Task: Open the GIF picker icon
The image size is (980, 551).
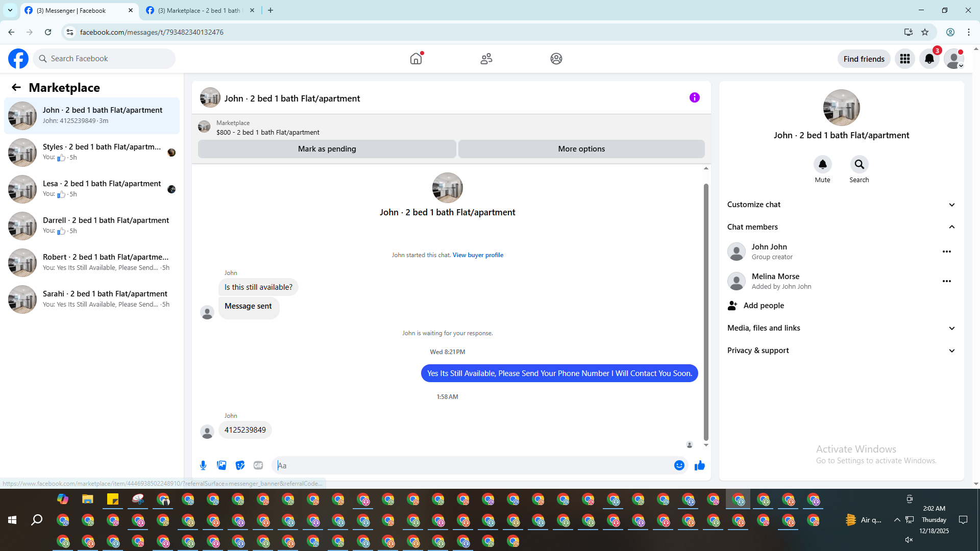Action: coord(258,465)
